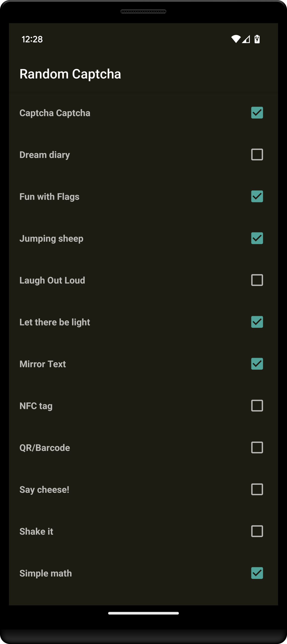This screenshot has height=644, width=287.
Task: Select the Mirror Text list label
Action: click(43, 364)
